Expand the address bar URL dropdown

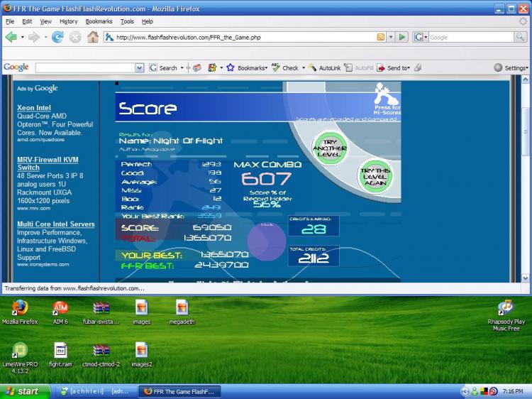coord(391,37)
